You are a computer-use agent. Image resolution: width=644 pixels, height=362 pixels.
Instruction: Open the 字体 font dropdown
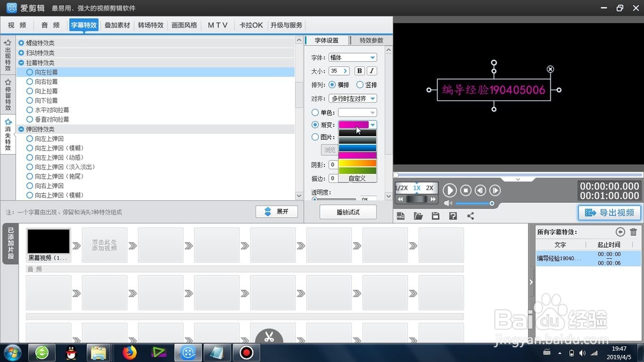click(x=353, y=57)
